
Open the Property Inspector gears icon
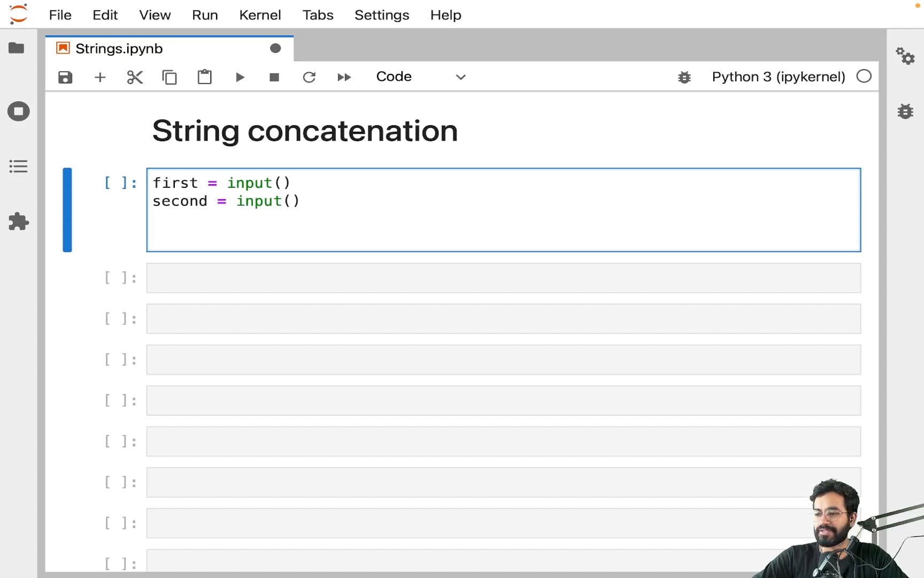pyautogui.click(x=905, y=56)
